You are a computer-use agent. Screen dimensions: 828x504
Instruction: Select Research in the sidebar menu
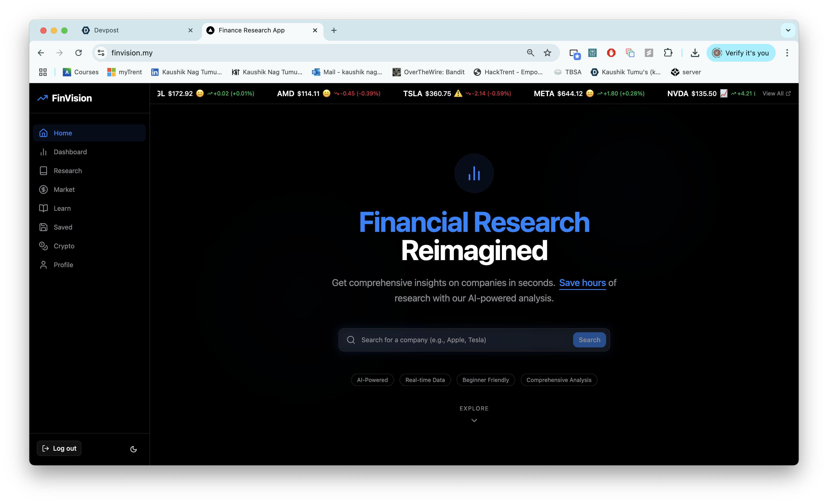pos(68,171)
